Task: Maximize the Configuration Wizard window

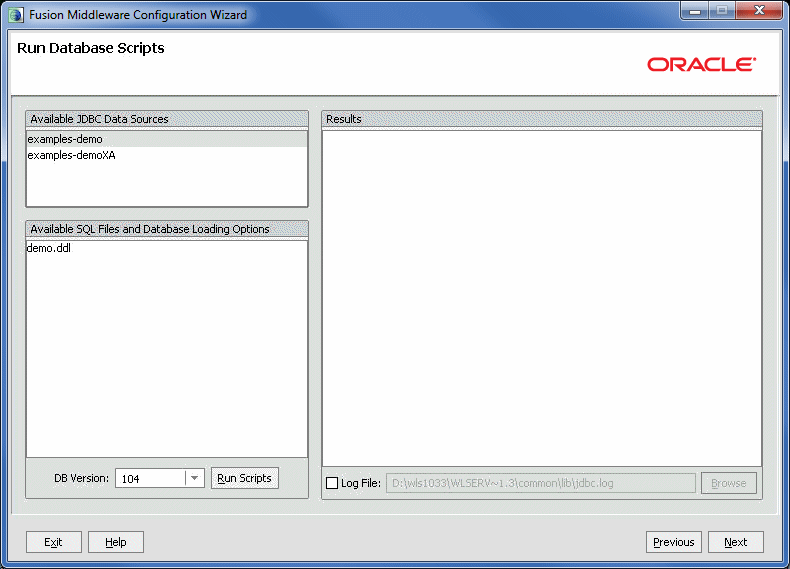Action: (722, 11)
